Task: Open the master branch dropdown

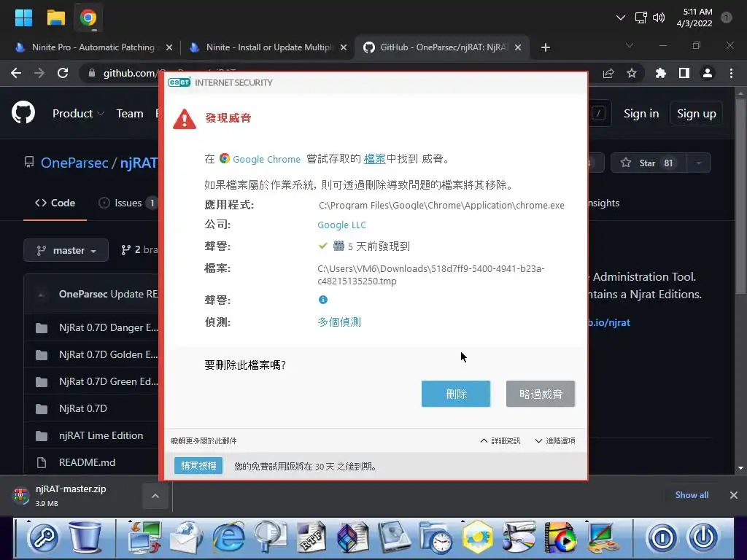Action: tap(66, 251)
